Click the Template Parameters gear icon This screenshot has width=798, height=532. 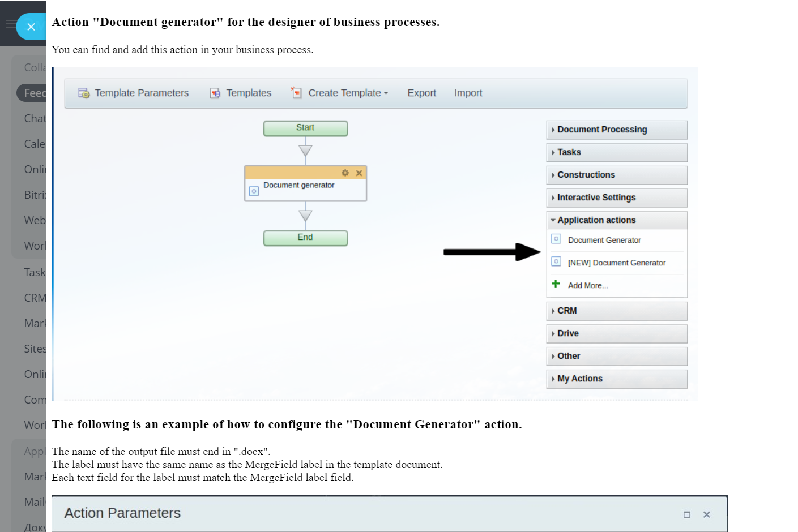coord(84,93)
